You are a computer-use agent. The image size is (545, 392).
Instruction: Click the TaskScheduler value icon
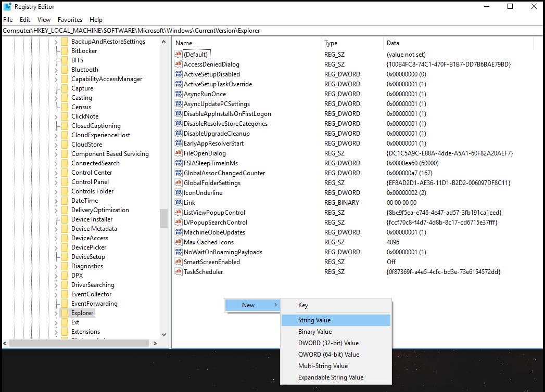179,272
